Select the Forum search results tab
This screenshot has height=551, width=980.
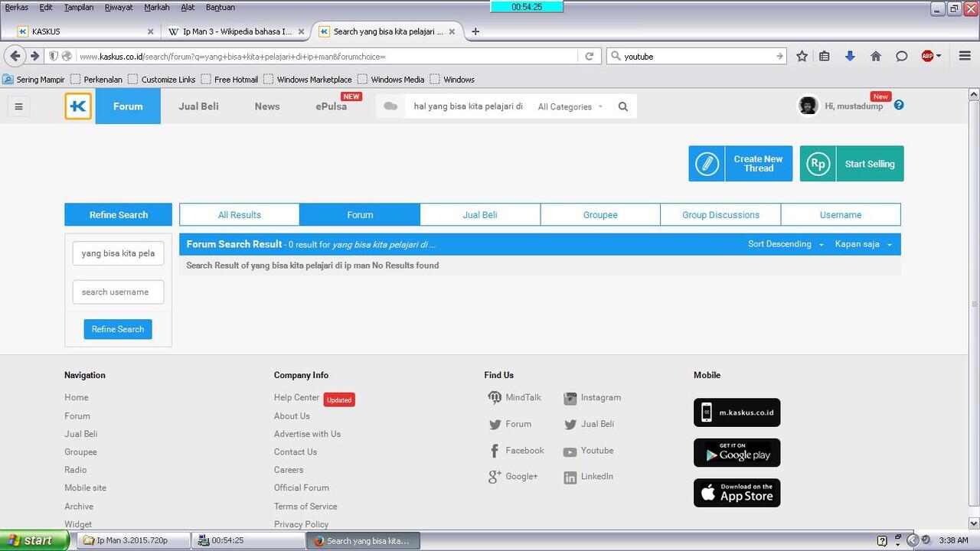pyautogui.click(x=360, y=215)
